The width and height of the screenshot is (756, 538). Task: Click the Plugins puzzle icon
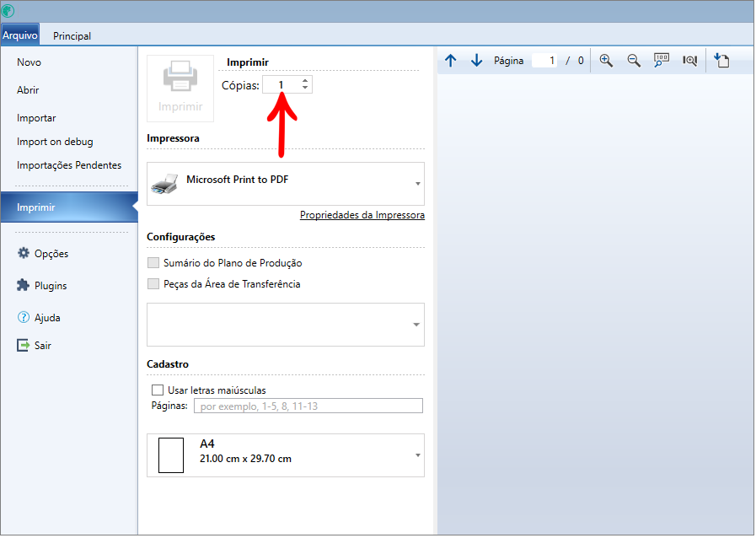pyautogui.click(x=23, y=286)
